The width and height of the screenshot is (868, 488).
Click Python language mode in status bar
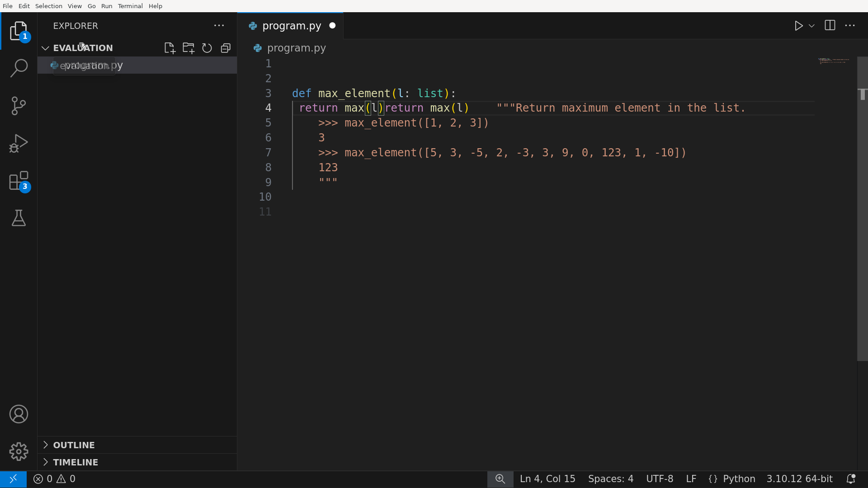739,479
